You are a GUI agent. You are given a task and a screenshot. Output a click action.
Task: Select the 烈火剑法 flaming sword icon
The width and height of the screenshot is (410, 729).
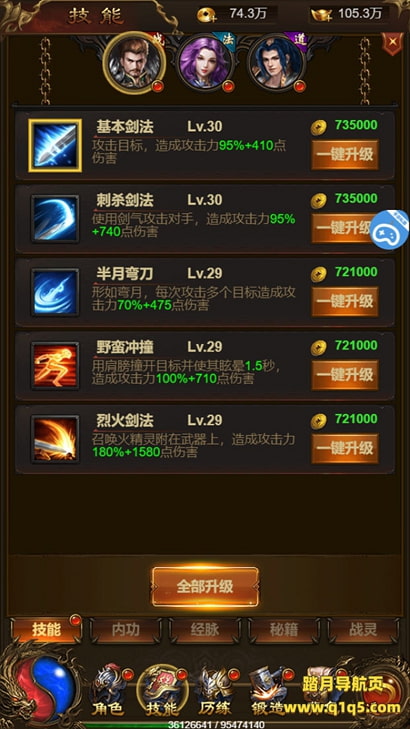click(55, 439)
